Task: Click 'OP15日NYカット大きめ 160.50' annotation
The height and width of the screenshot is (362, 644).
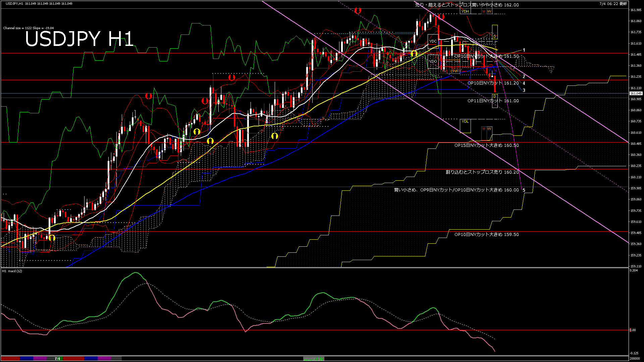Action: 486,145
